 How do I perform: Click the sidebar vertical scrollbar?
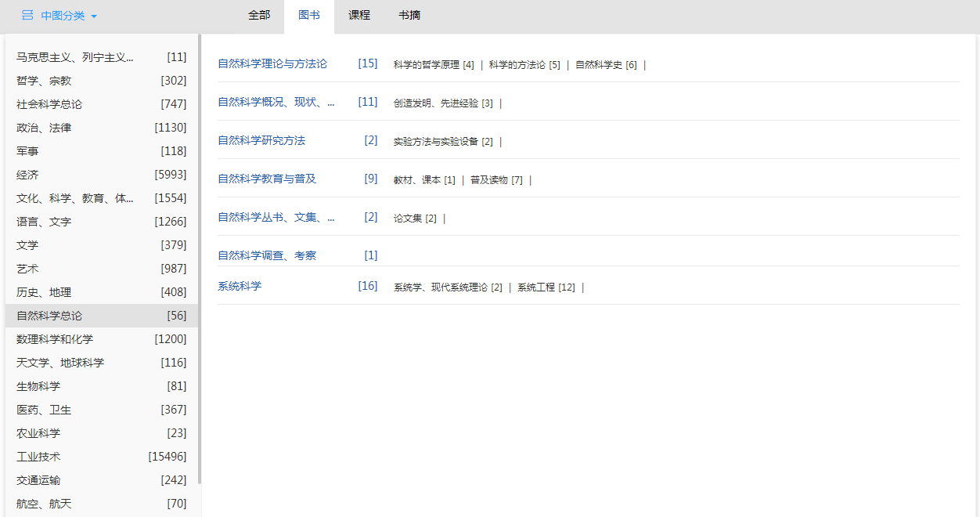coord(200,258)
